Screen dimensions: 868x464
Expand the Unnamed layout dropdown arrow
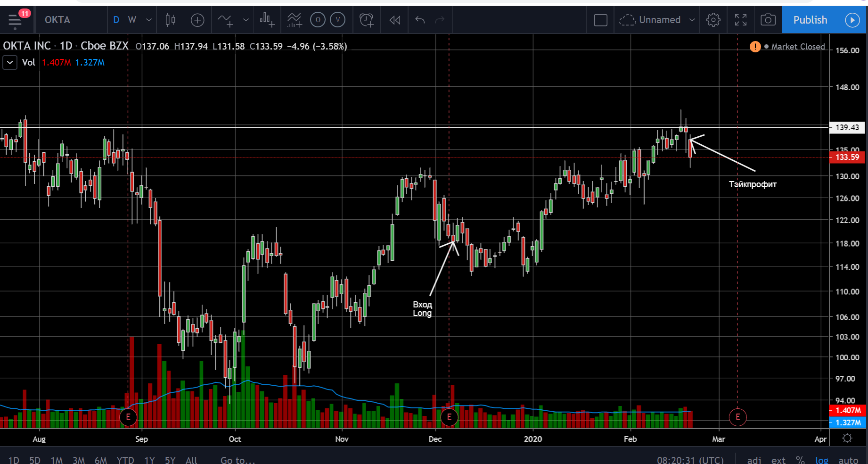pyautogui.click(x=692, y=20)
